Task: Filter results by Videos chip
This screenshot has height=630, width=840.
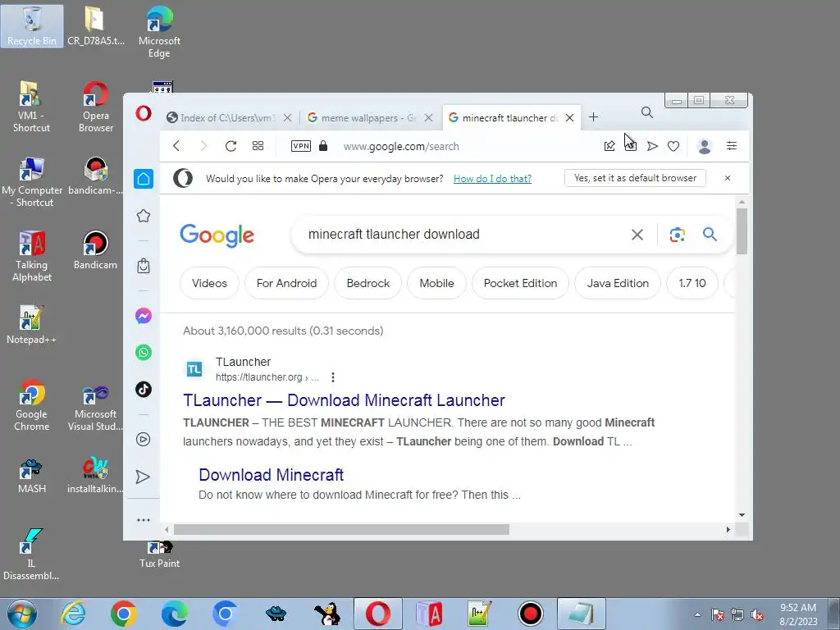Action: [209, 283]
